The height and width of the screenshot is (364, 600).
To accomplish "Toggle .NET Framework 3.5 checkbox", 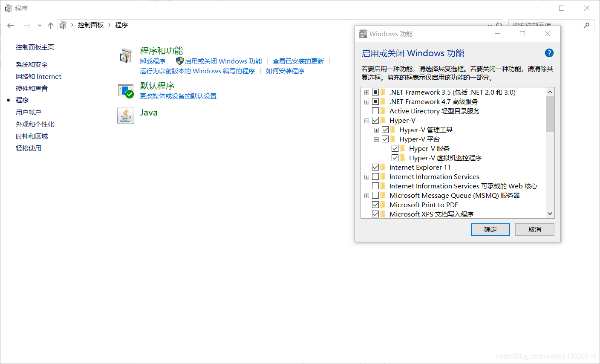I will click(375, 92).
